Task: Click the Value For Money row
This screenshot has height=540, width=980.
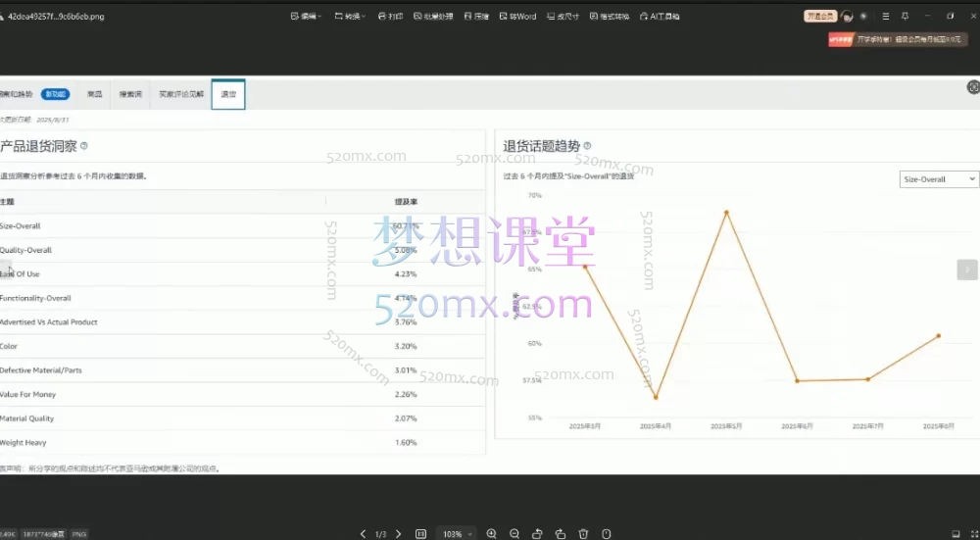Action: pos(242,394)
